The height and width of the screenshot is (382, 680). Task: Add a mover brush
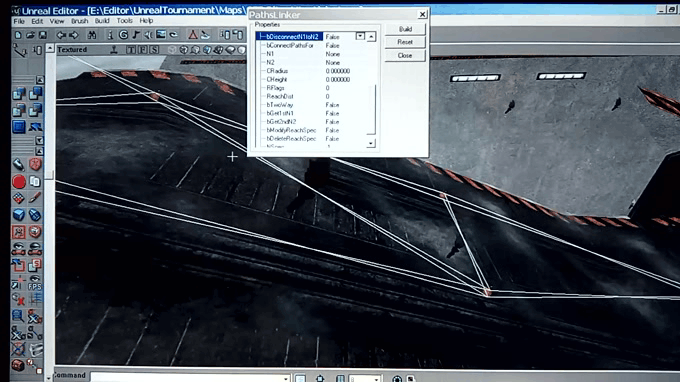click(x=35, y=127)
